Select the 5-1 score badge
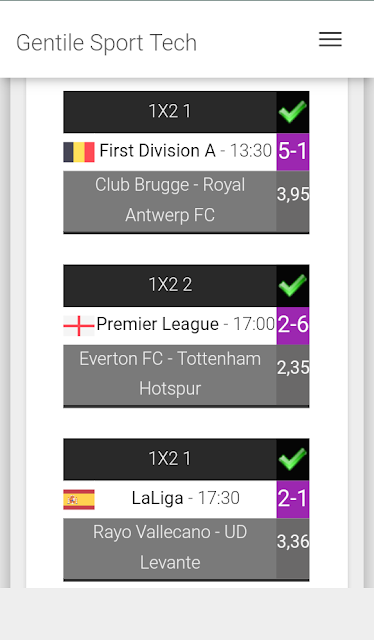 (x=293, y=152)
